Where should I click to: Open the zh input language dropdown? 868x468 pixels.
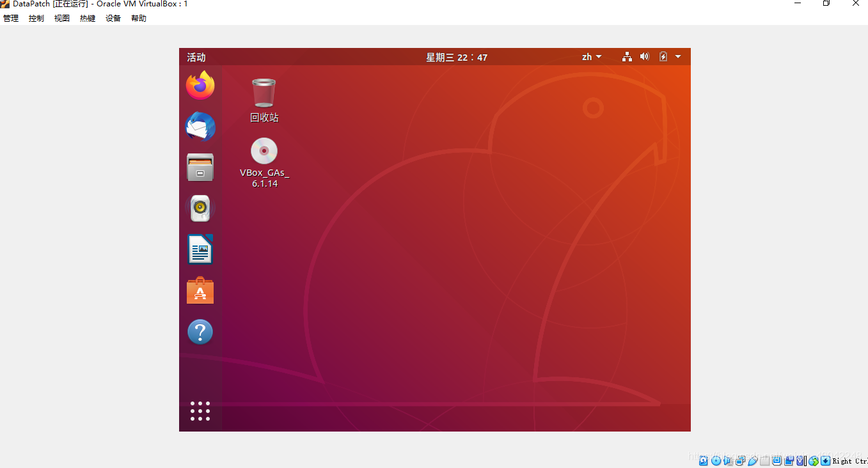pos(592,57)
